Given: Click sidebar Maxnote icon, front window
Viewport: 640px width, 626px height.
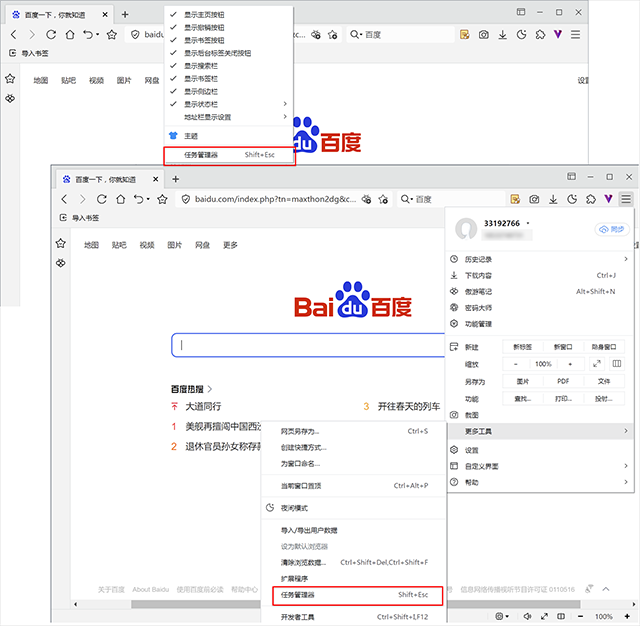Looking at the screenshot, I should [x=61, y=263].
